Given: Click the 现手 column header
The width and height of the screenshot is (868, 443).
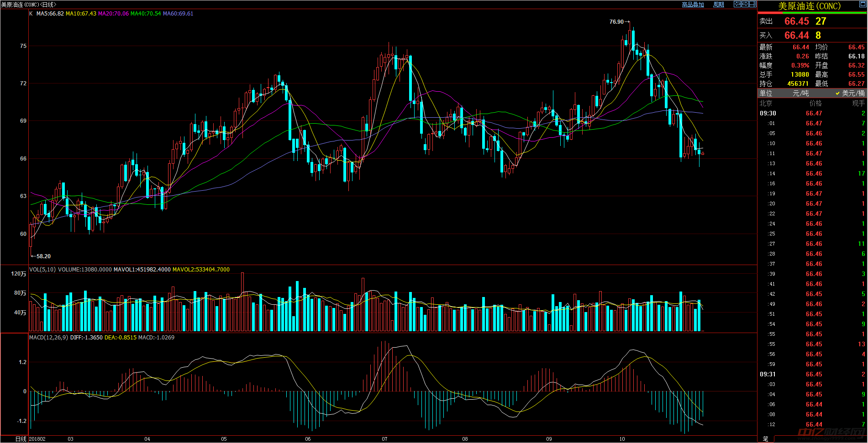Looking at the screenshot, I should pos(858,103).
